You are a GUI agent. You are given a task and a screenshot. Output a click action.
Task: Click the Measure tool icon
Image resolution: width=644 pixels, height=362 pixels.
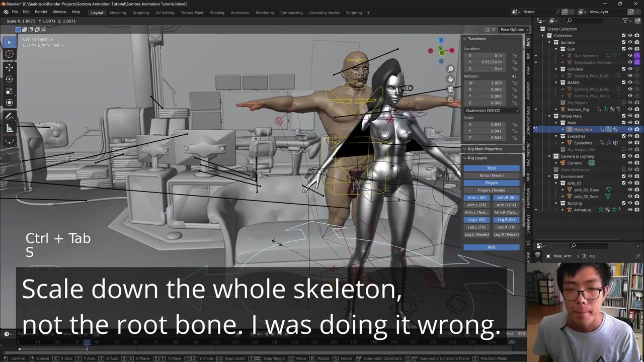coord(9,128)
